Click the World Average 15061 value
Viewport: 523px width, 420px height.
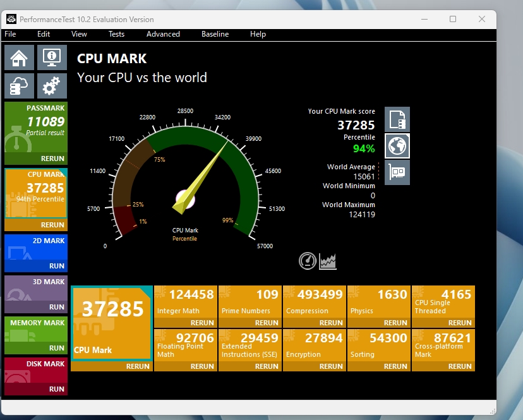coord(364,176)
